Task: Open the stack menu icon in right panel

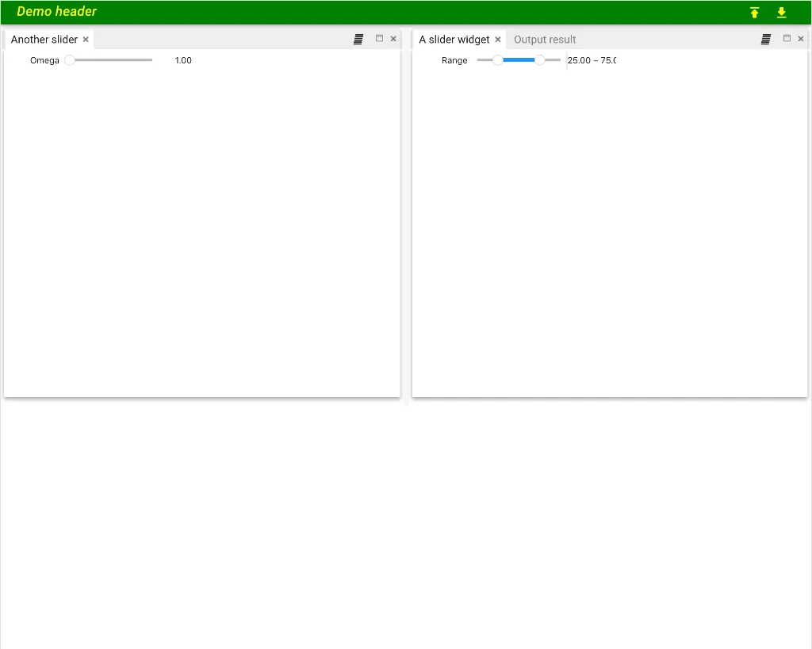Action: click(766, 39)
